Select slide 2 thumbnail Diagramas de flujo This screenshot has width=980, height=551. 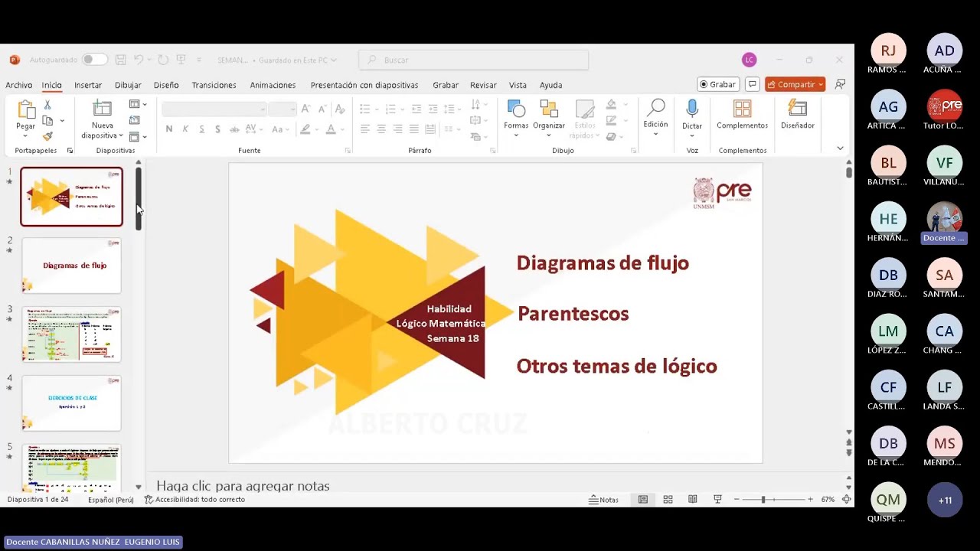pyautogui.click(x=71, y=266)
